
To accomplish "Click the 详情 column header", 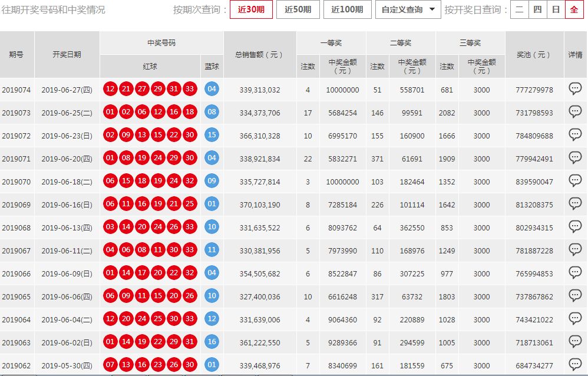I will pyautogui.click(x=575, y=54).
